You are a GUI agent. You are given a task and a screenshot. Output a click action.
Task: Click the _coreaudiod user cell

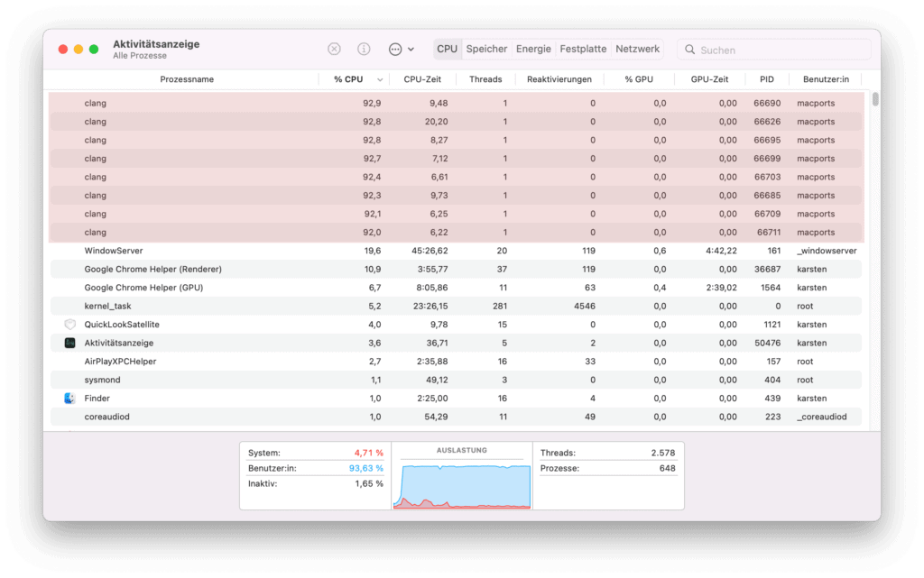click(822, 417)
